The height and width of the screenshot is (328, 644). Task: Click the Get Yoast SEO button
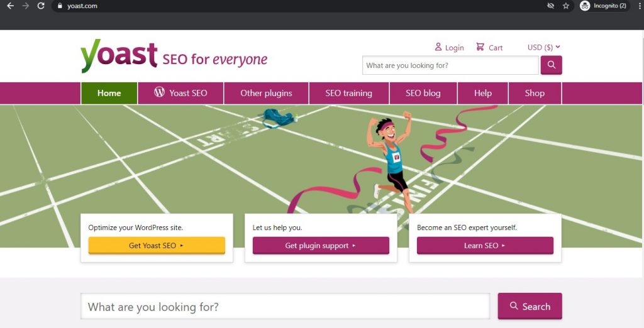pyautogui.click(x=157, y=246)
